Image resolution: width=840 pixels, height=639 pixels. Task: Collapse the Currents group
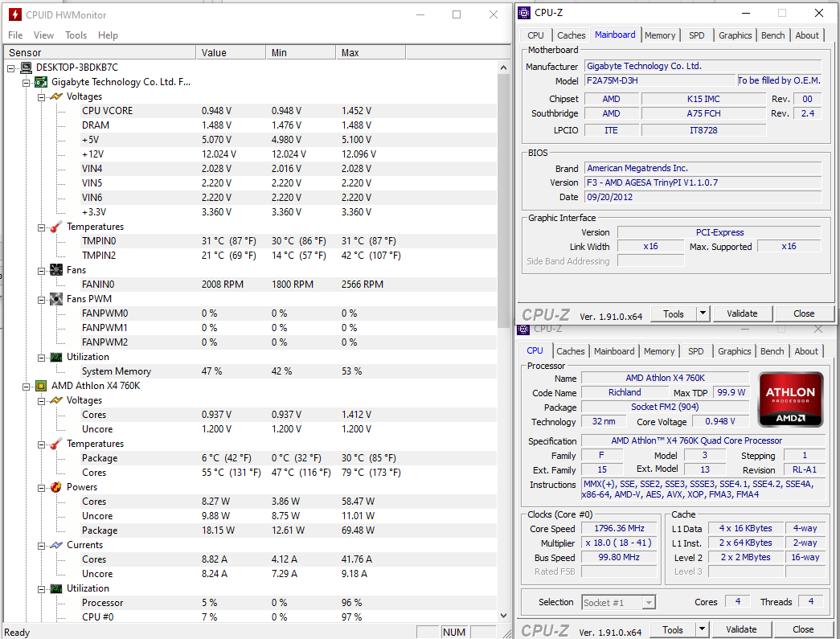click(41, 545)
